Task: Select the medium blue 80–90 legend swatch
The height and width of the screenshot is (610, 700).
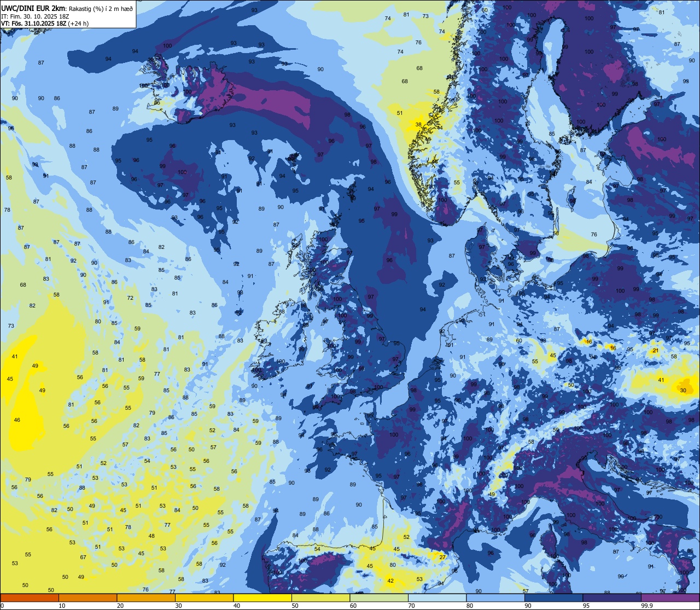Action: point(495,597)
